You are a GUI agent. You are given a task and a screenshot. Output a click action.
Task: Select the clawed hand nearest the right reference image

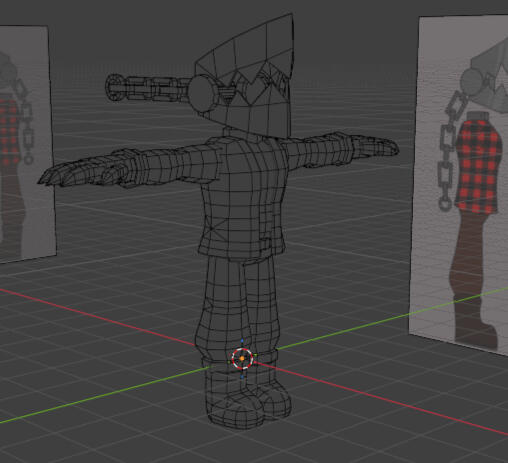coord(378,146)
